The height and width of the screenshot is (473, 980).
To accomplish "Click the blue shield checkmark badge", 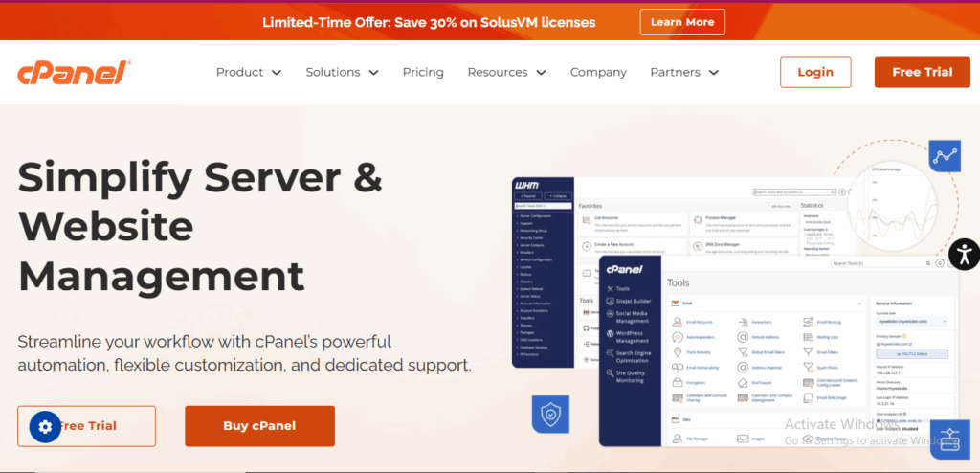I will [550, 415].
